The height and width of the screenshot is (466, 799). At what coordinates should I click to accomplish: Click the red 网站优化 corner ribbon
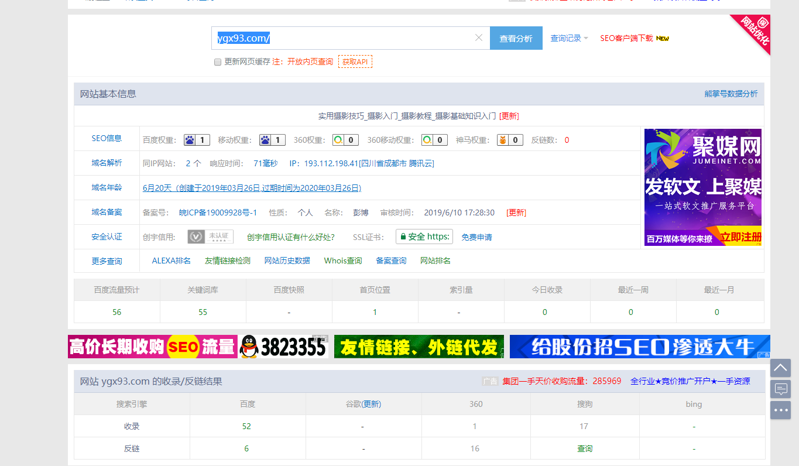pos(754,31)
